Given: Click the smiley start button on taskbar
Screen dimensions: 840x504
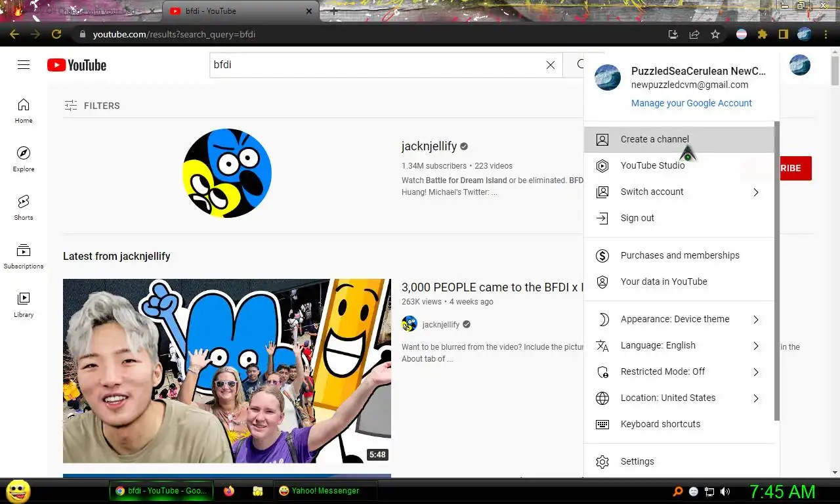Looking at the screenshot, I should 18,491.
